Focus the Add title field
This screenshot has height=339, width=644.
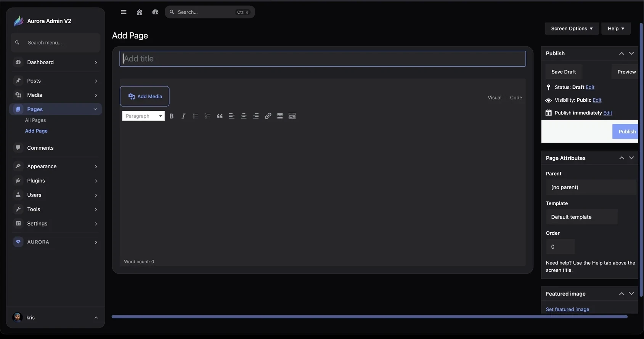323,59
